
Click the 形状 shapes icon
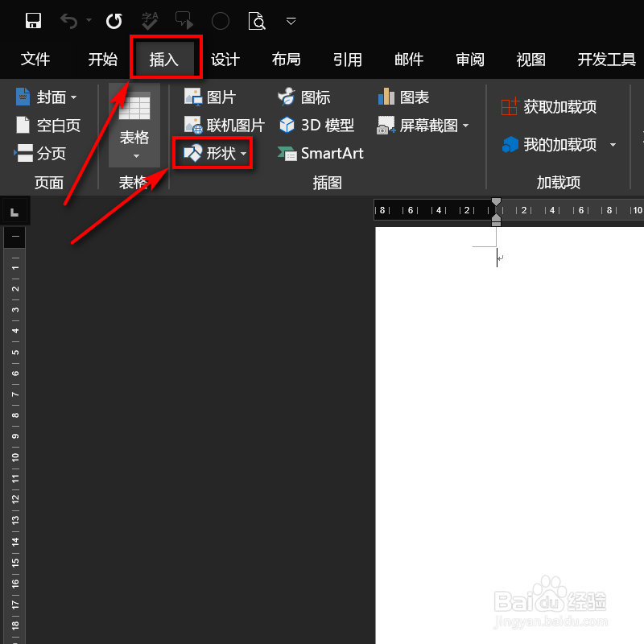pos(192,153)
